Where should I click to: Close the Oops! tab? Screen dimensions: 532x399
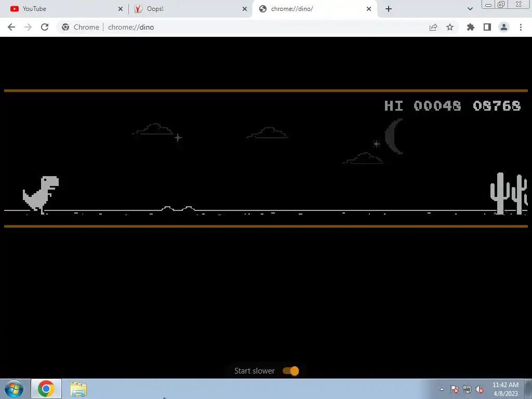(245, 9)
